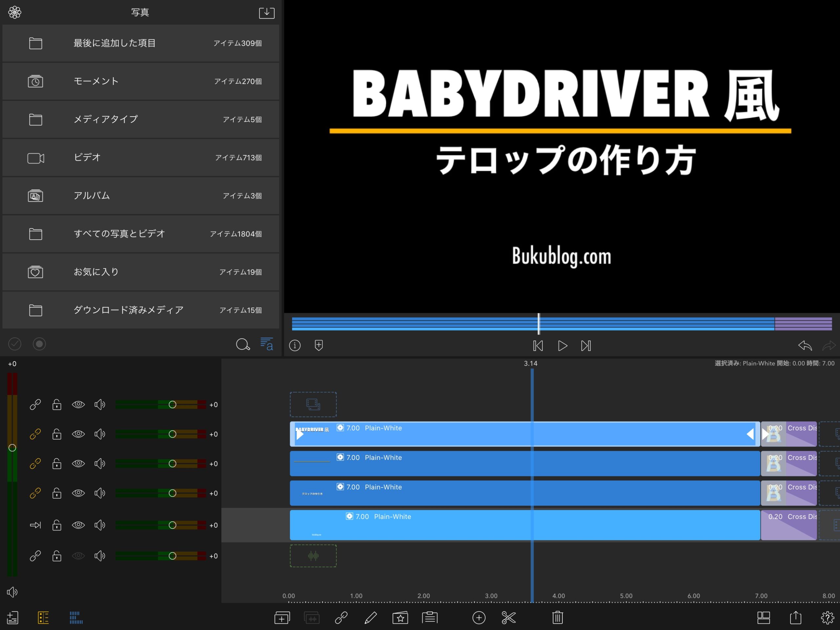Viewport: 840px width, 630px height.
Task: Mute the bottom audio track speaker
Action: click(100, 556)
